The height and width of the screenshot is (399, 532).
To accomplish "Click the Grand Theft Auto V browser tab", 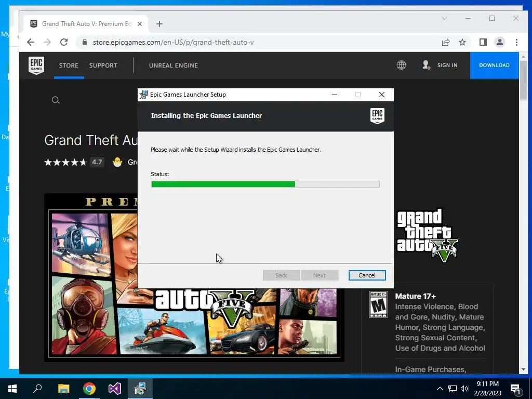I will (x=86, y=24).
